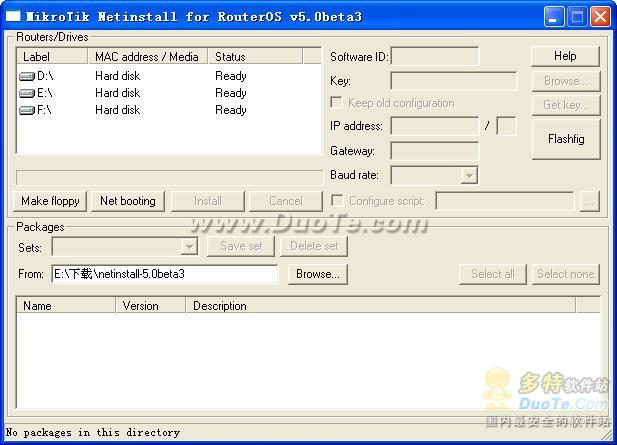Screen dimensions: 617x445
Task: Click the Install button
Action: (x=208, y=201)
